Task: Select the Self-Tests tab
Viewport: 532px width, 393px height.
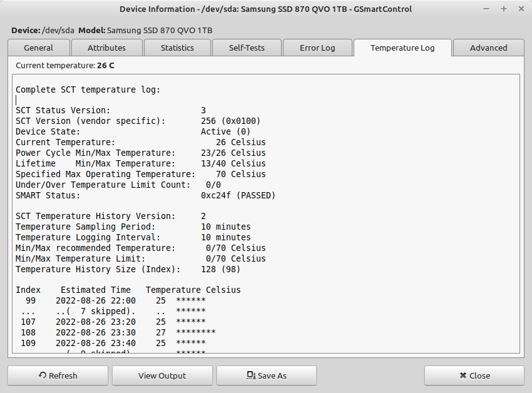Action: click(x=246, y=48)
